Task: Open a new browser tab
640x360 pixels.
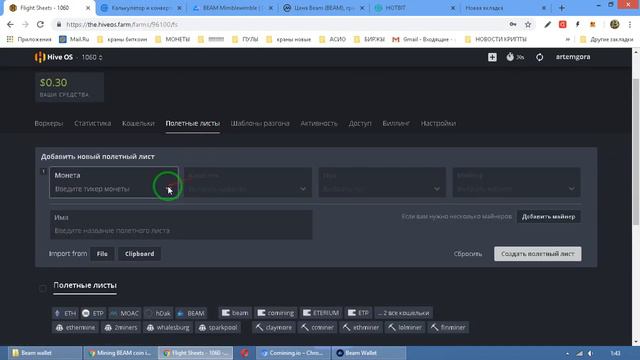Action: (x=562, y=8)
